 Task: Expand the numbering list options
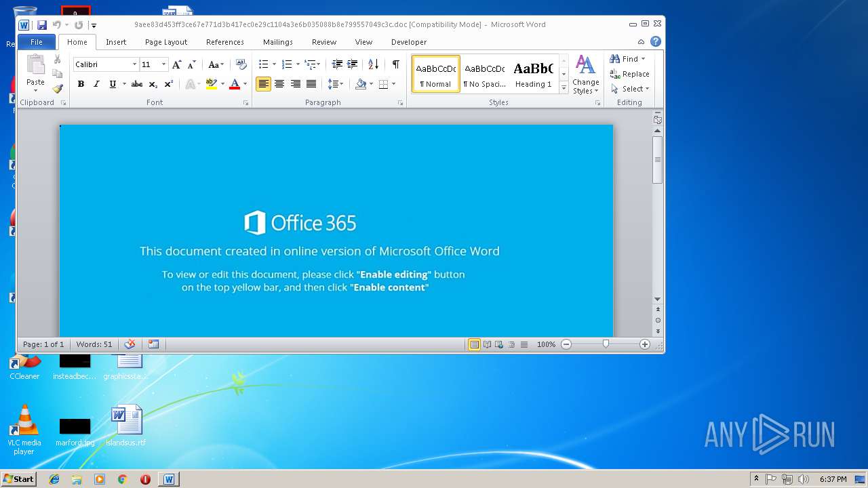(298, 64)
